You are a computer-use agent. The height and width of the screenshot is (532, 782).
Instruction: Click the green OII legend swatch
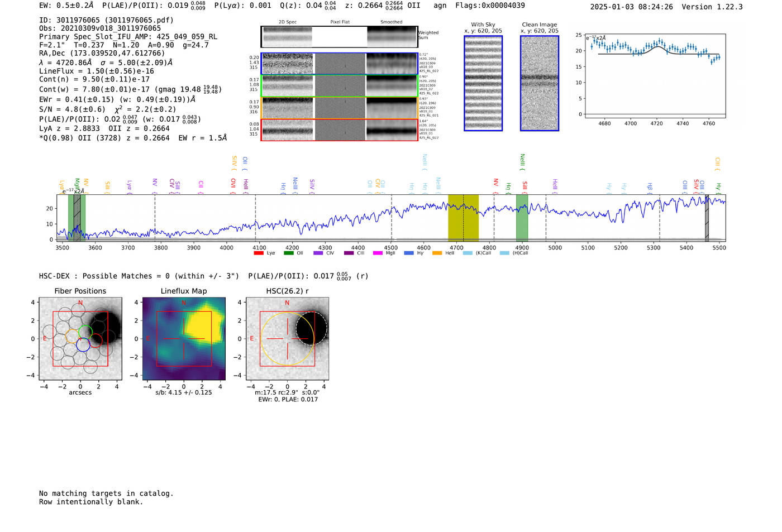click(288, 253)
